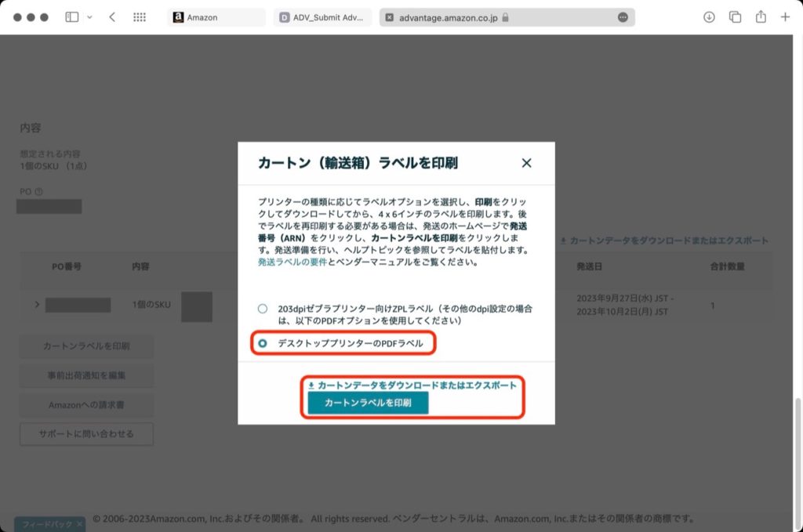Click carton data download link in dialog

(x=412, y=385)
